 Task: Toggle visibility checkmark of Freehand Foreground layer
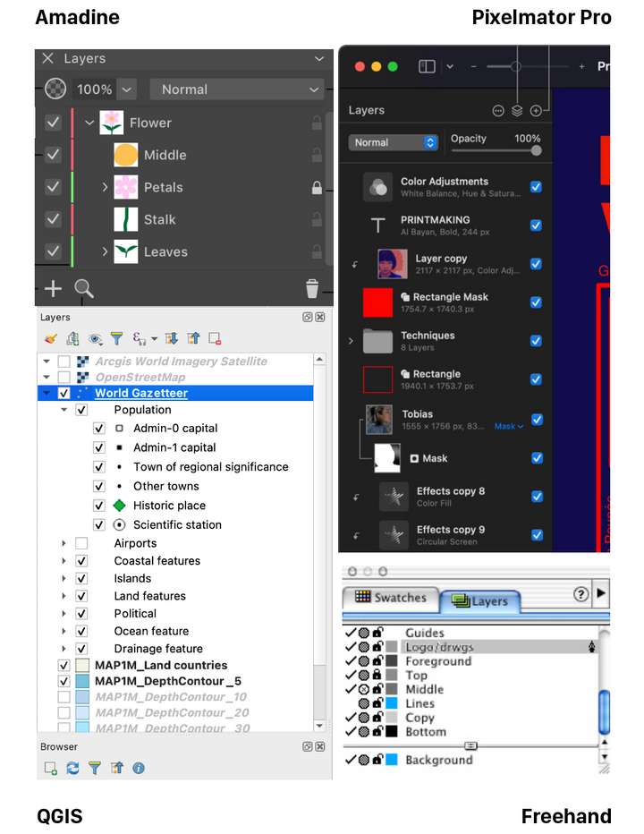click(x=350, y=660)
